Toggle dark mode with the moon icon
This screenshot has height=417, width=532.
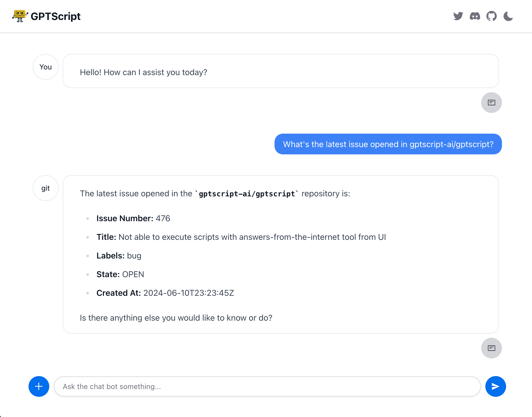click(508, 16)
